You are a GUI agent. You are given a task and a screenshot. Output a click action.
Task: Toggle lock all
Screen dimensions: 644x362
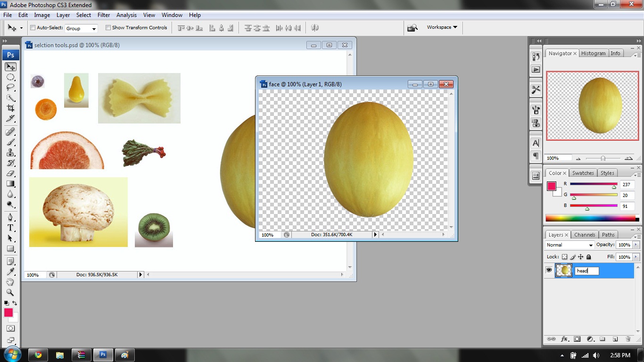click(x=588, y=257)
